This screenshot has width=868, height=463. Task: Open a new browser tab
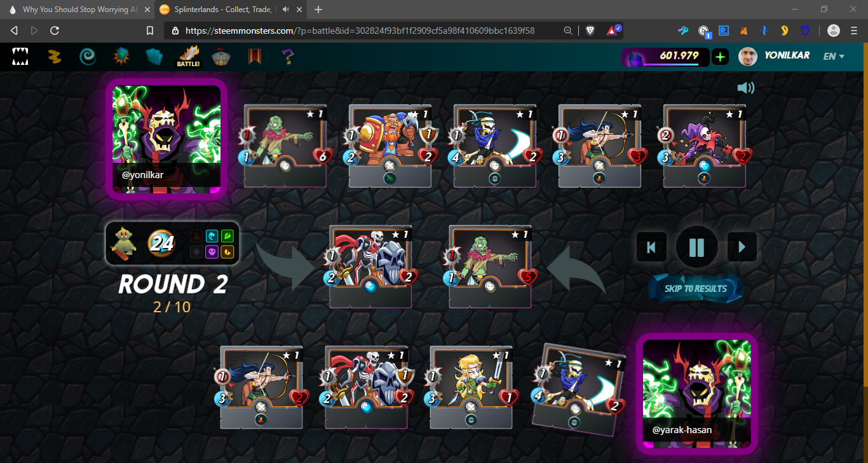point(318,10)
